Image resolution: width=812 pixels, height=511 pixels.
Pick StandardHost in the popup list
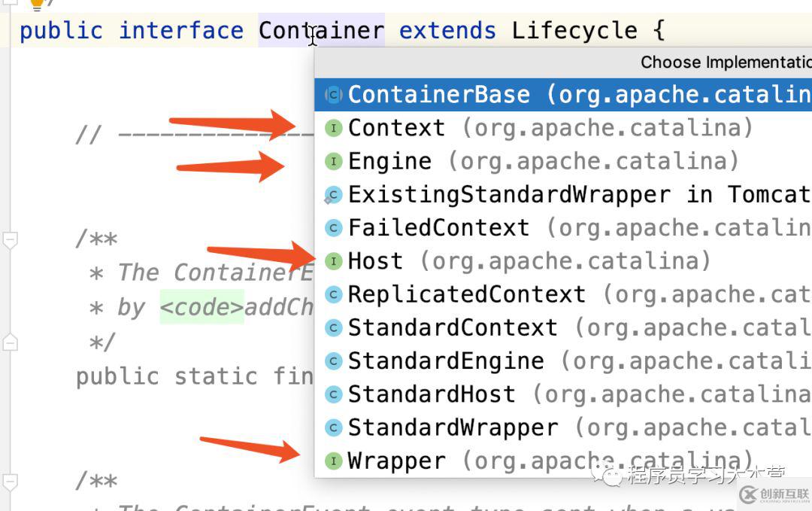[x=432, y=394]
